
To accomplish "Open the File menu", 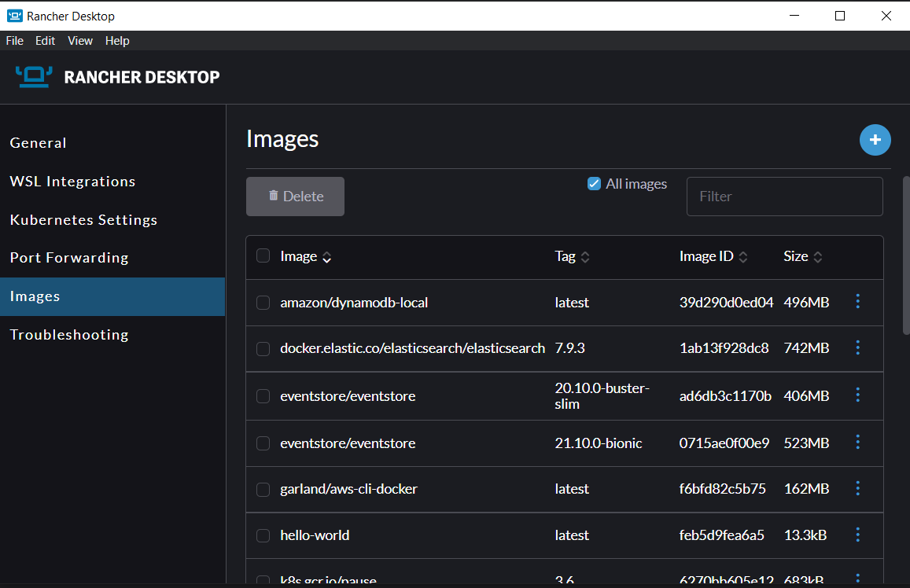I will (x=14, y=40).
